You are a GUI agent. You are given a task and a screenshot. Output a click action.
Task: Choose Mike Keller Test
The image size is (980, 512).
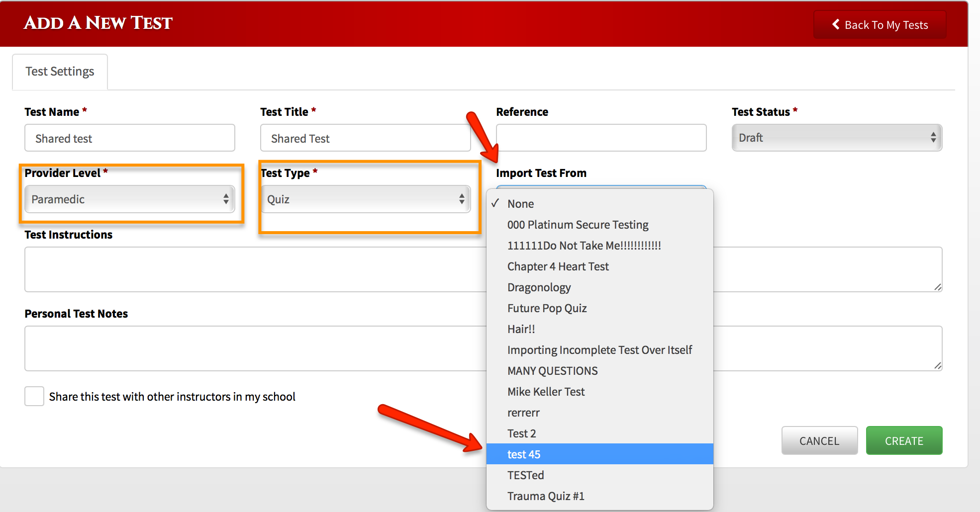point(599,392)
